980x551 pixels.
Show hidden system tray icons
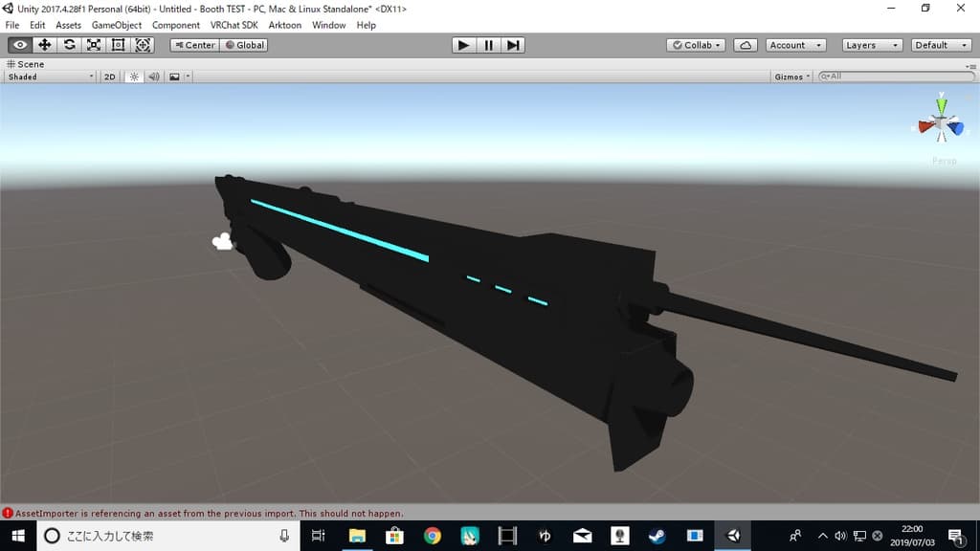822,536
